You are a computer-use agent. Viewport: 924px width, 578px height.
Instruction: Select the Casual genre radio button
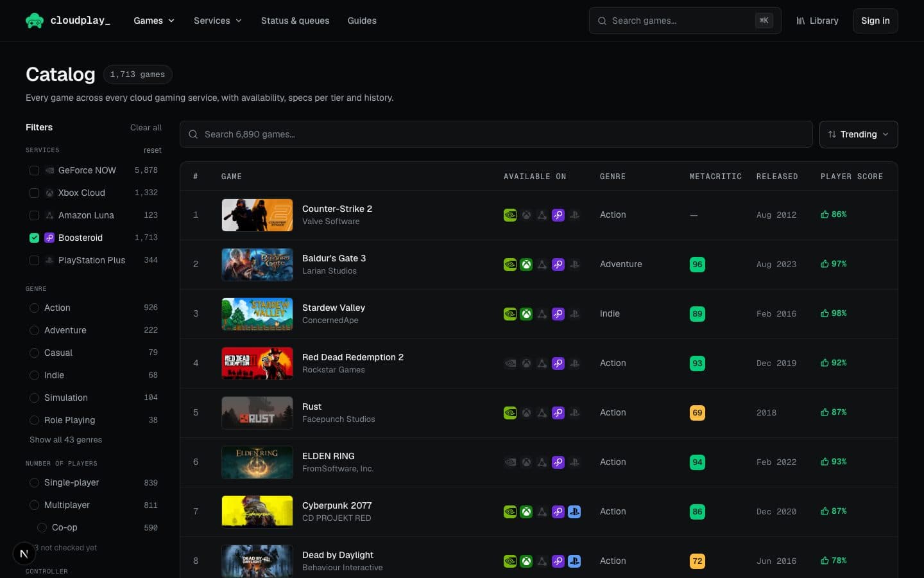click(x=35, y=353)
